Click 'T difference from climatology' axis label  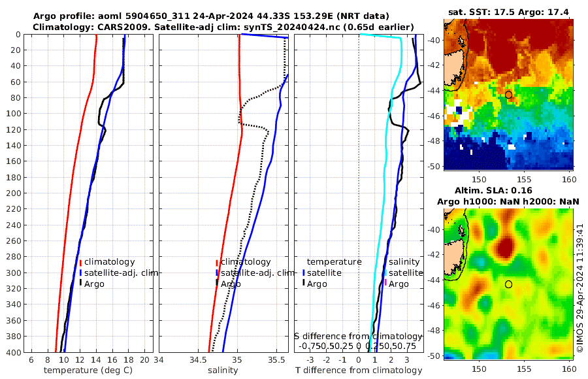coord(359,371)
